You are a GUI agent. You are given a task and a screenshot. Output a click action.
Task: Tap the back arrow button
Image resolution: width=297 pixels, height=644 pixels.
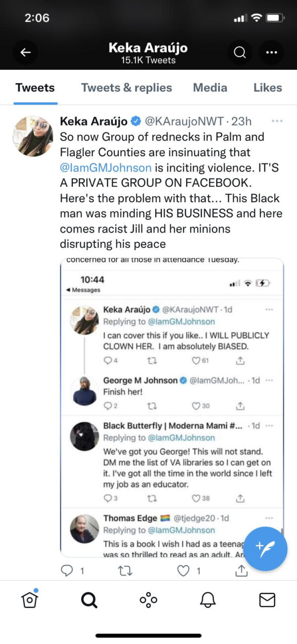click(x=26, y=53)
